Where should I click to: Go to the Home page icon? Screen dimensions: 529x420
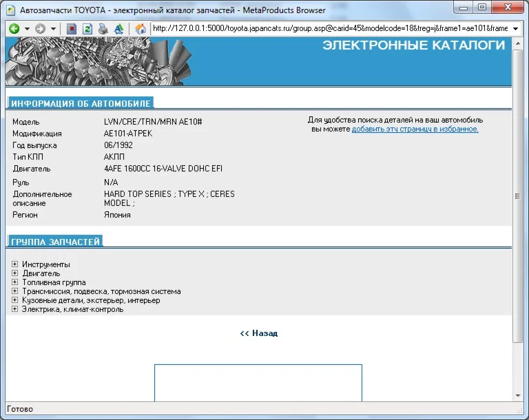(x=141, y=29)
